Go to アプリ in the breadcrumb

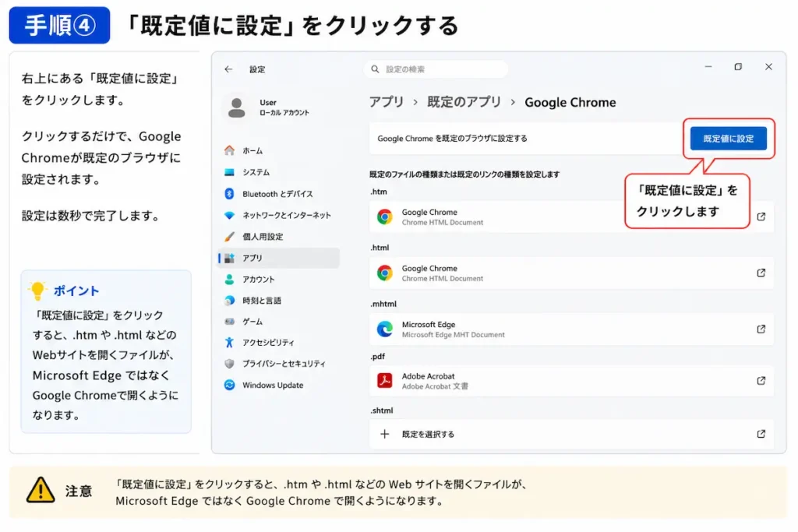pos(387,102)
